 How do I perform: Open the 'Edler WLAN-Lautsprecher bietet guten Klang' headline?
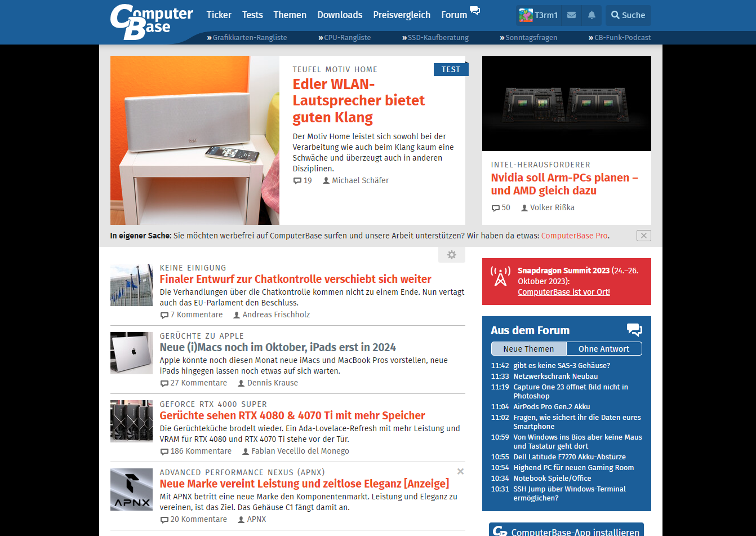coord(358,101)
